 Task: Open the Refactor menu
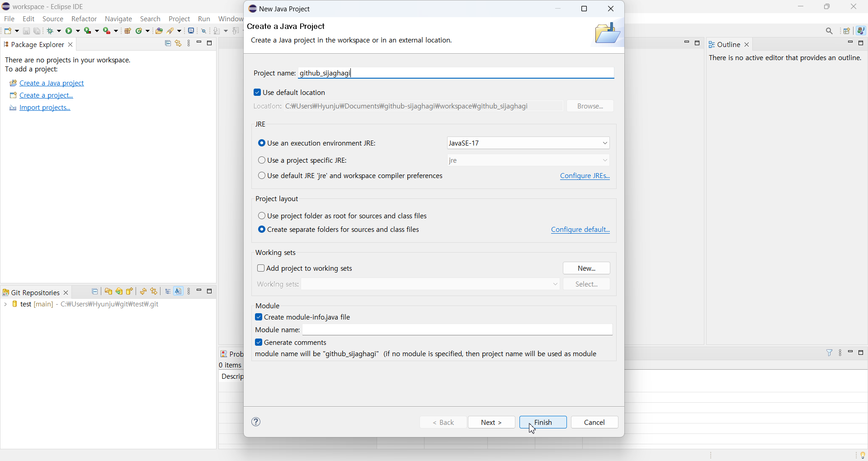point(84,19)
